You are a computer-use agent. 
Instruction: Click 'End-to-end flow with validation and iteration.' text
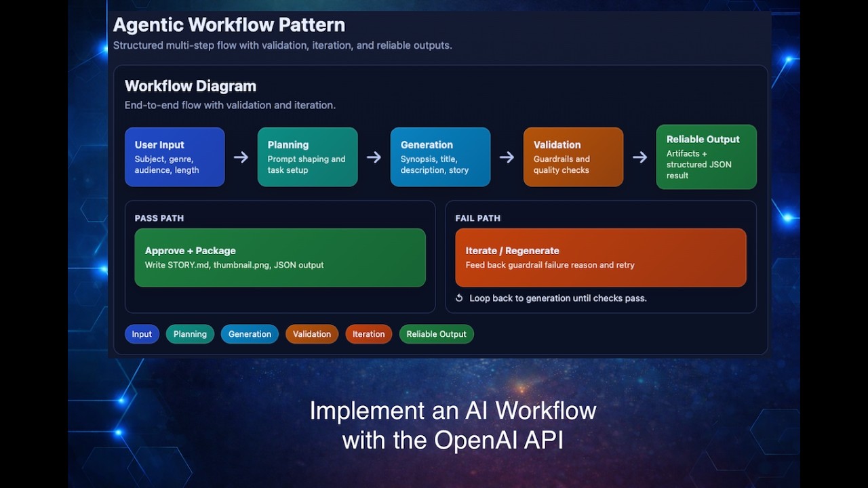click(230, 106)
